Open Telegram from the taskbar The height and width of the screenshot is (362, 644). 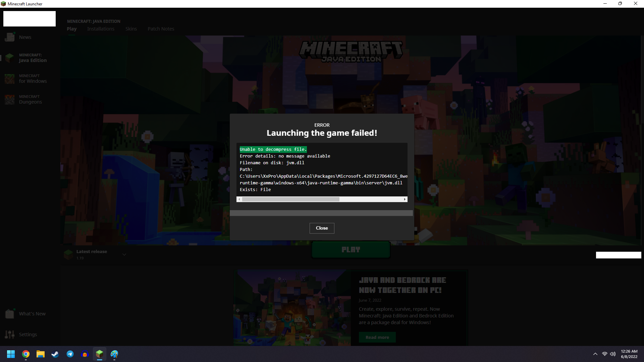pos(70,354)
